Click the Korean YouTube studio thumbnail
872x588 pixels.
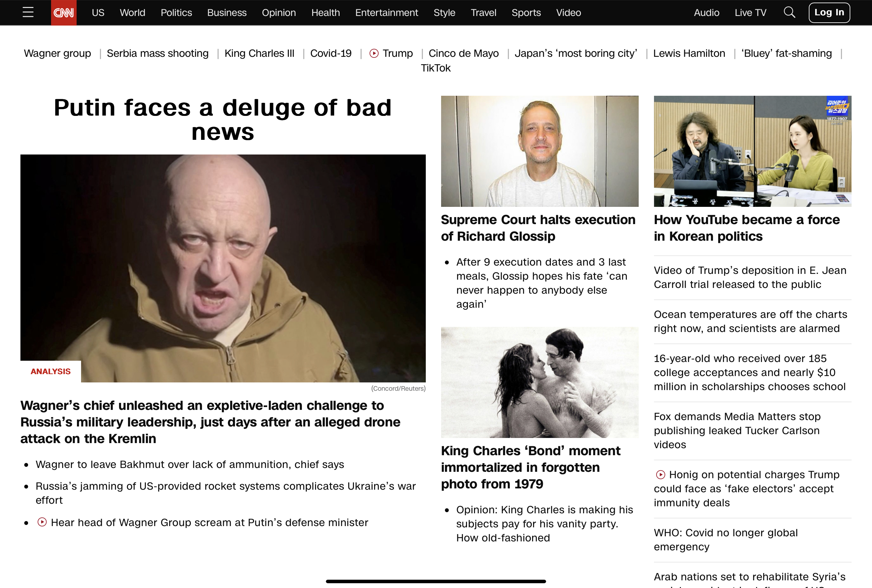[x=752, y=151]
